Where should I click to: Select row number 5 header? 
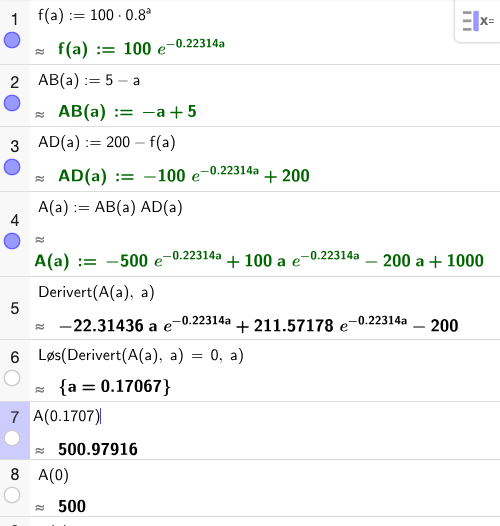(x=14, y=308)
